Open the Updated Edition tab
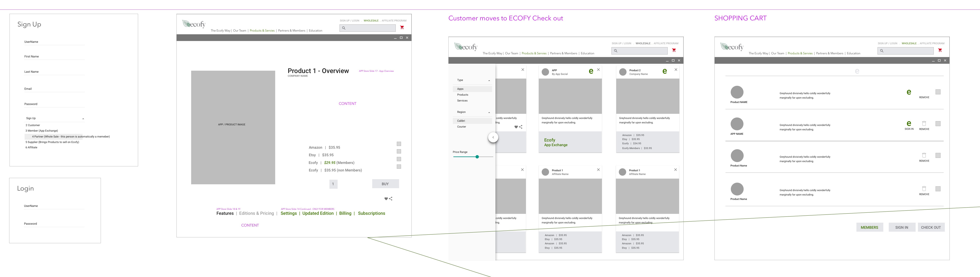This screenshot has height=277, width=980. 318,213
